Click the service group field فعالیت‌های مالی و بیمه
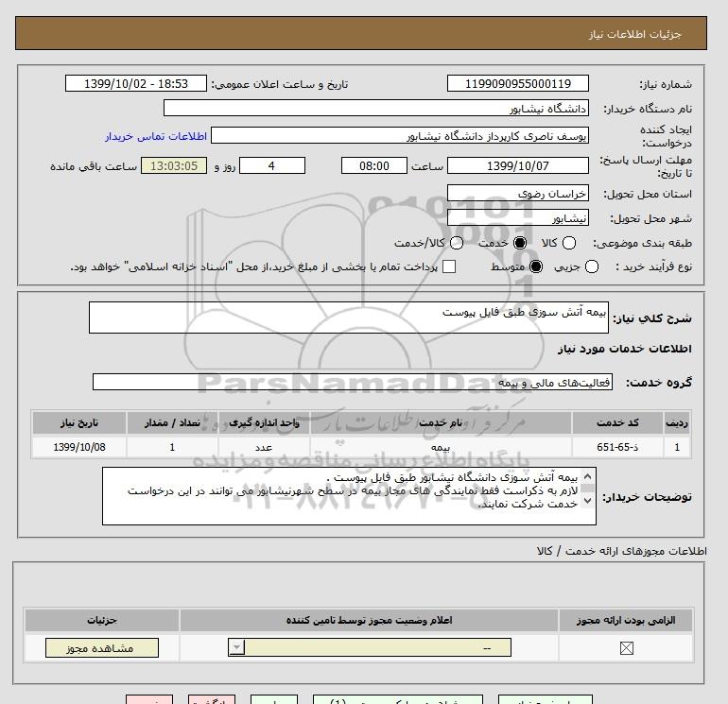This screenshot has width=728, height=704. (353, 382)
